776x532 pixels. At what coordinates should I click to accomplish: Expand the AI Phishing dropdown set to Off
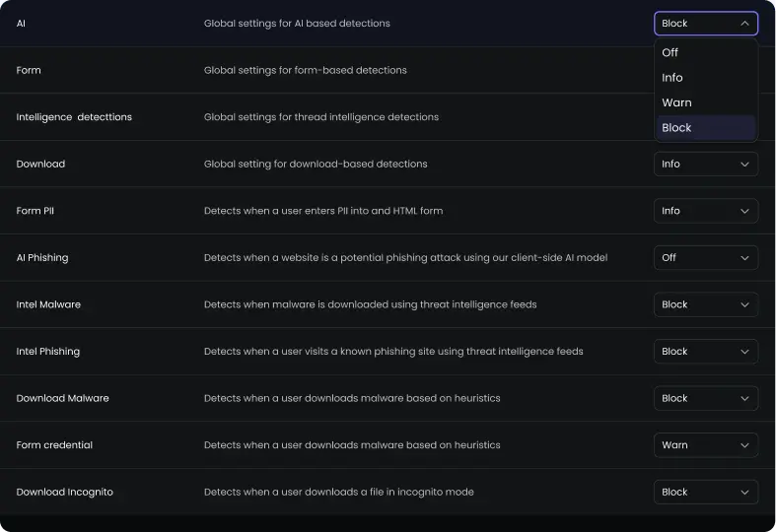coord(705,258)
